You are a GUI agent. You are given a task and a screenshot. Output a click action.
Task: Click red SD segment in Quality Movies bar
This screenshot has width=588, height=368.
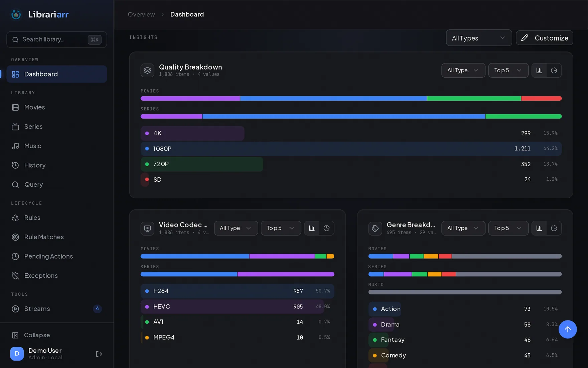click(x=542, y=98)
